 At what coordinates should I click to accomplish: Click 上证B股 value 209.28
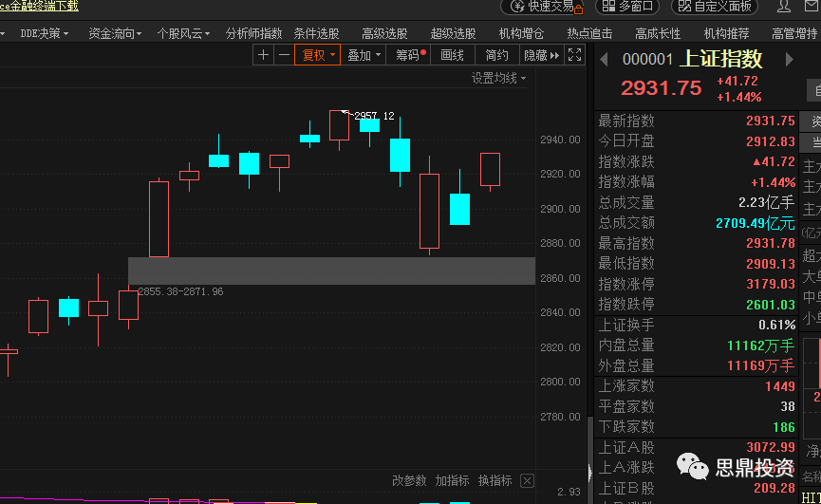tap(774, 488)
